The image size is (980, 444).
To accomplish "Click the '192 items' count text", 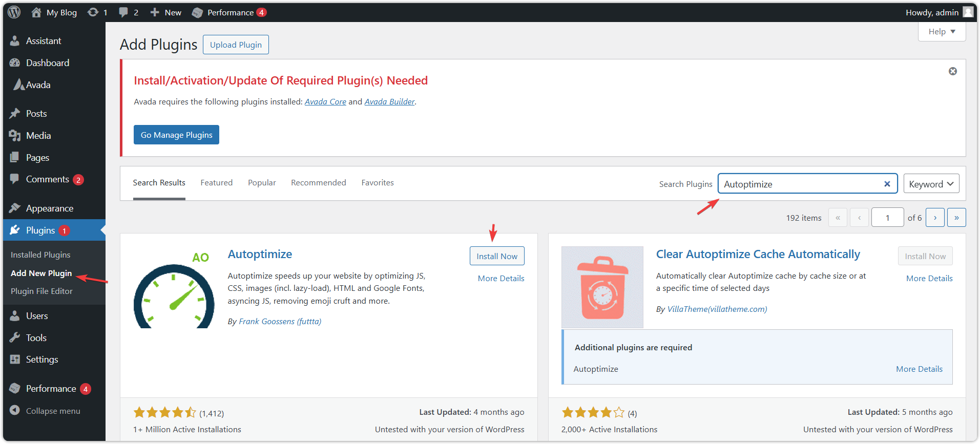I will [x=804, y=218].
